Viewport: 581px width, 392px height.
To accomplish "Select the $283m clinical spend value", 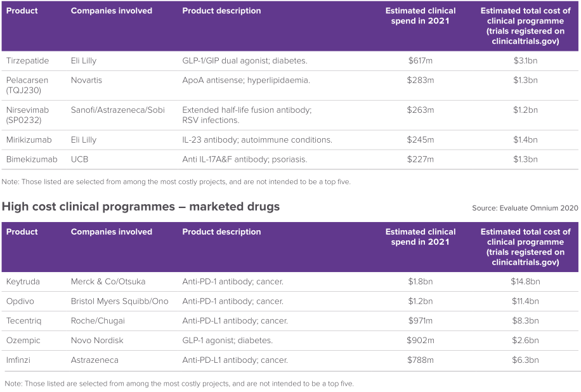I will tap(420, 80).
